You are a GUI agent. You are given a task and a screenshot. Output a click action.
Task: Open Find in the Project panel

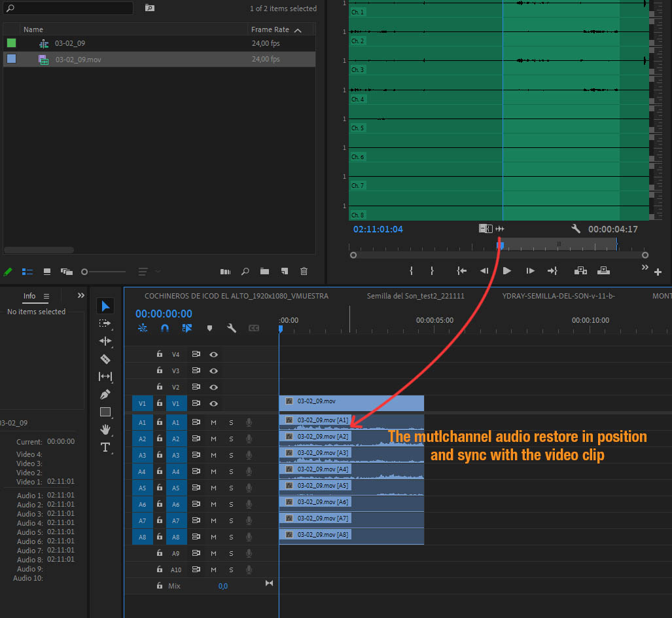pos(245,271)
